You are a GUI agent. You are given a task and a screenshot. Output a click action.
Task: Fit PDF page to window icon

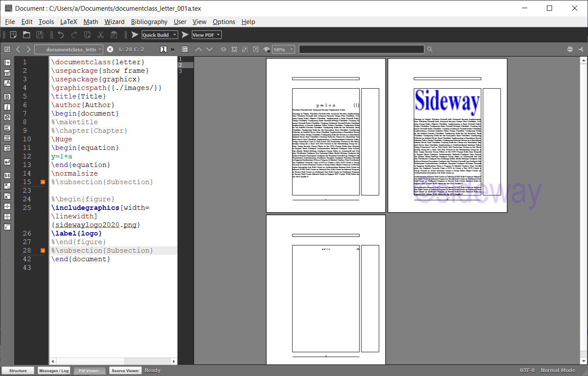pos(234,49)
